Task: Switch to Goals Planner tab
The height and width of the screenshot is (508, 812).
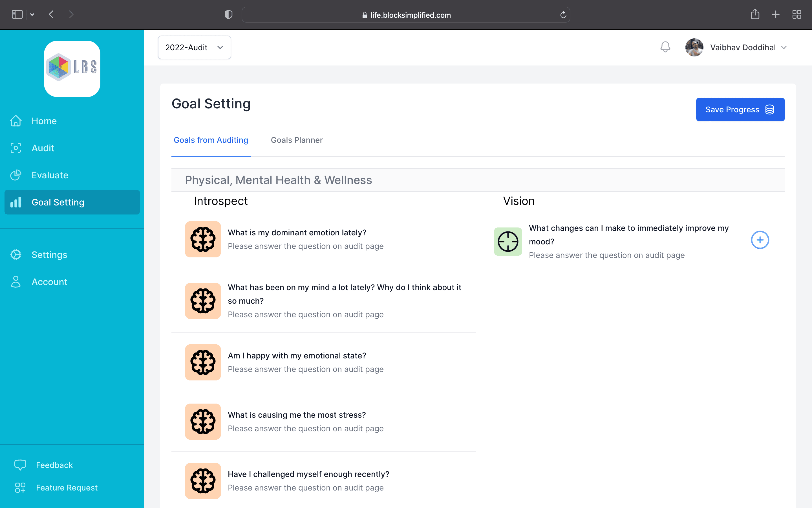Action: pyautogui.click(x=297, y=140)
